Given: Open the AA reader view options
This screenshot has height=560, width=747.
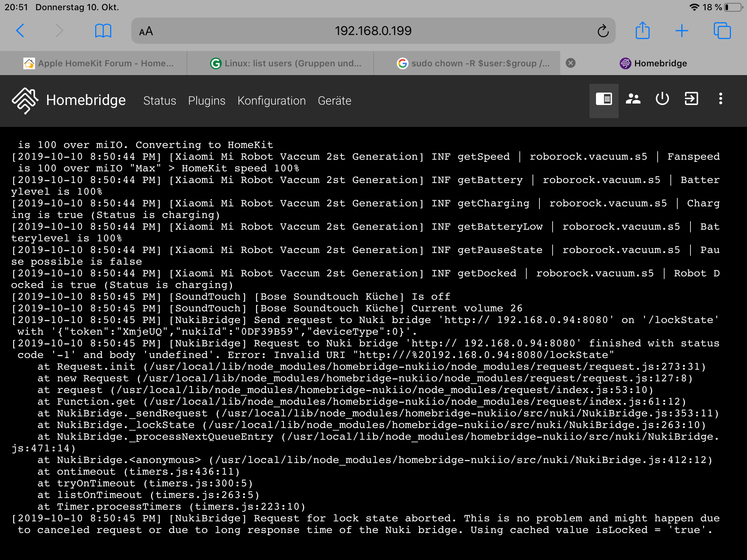Looking at the screenshot, I should (146, 31).
